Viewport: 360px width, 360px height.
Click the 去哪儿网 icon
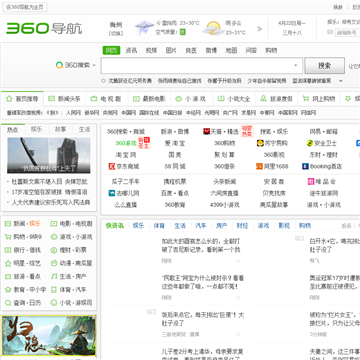(x=112, y=193)
